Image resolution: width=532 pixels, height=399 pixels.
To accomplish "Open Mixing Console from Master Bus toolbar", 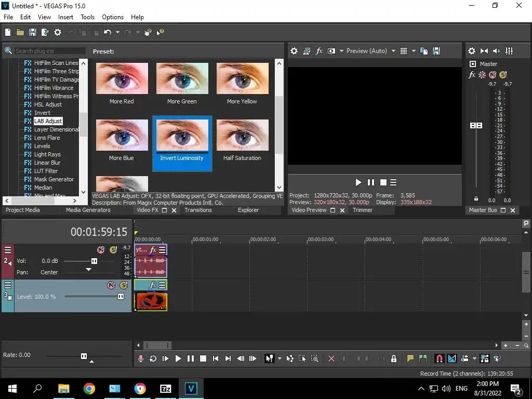I will click(x=509, y=51).
